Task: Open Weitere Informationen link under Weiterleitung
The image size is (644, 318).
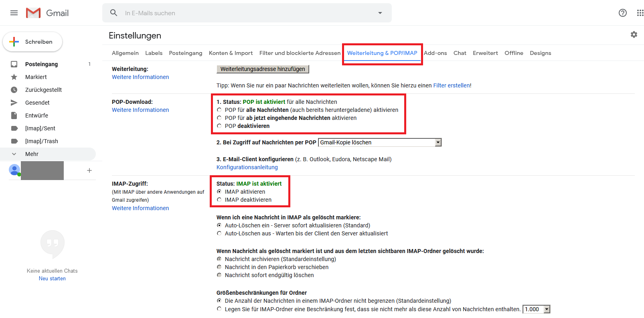Action: pyautogui.click(x=140, y=77)
